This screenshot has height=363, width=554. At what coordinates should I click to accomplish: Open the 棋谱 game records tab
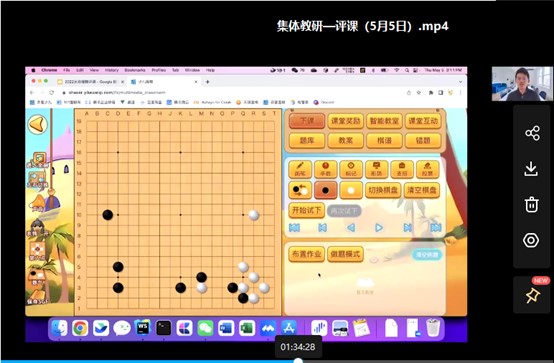[384, 141]
